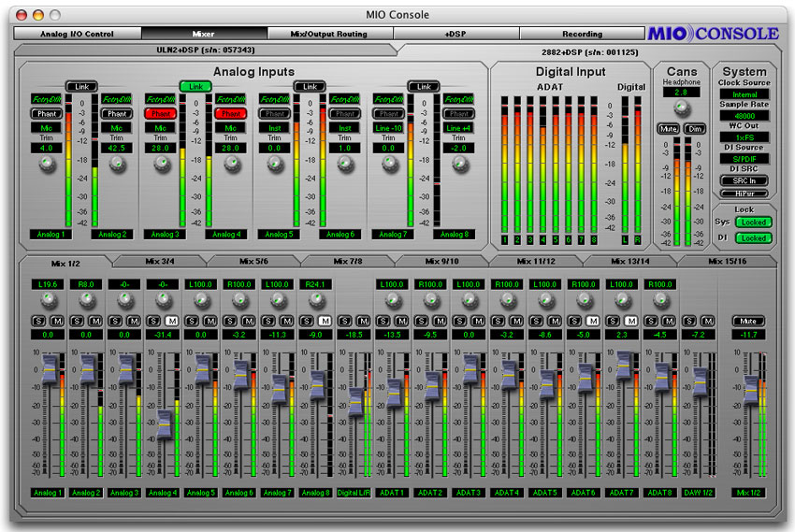This screenshot has height=532, width=795.
Task: Click the Analog 4 mixer strip fader
Action: coord(165,424)
